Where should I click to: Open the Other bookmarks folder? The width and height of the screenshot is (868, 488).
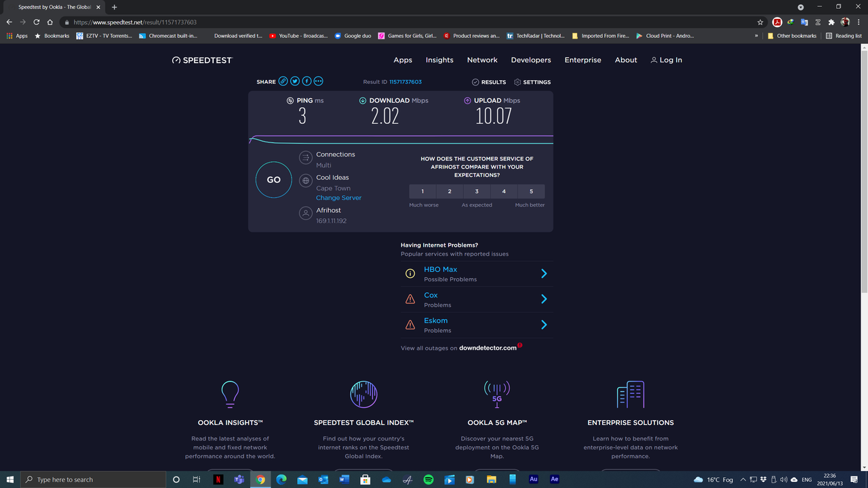pyautogui.click(x=792, y=36)
